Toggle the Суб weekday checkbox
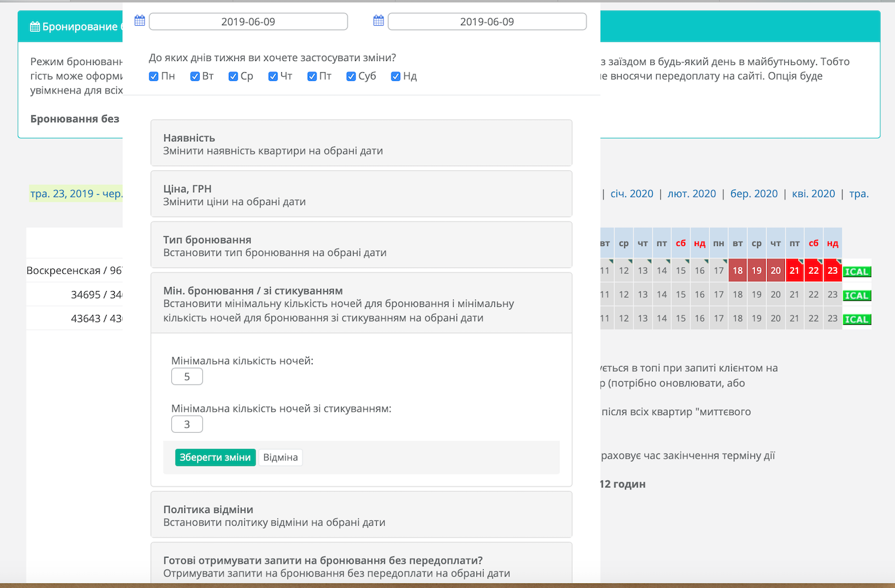 [x=351, y=76]
